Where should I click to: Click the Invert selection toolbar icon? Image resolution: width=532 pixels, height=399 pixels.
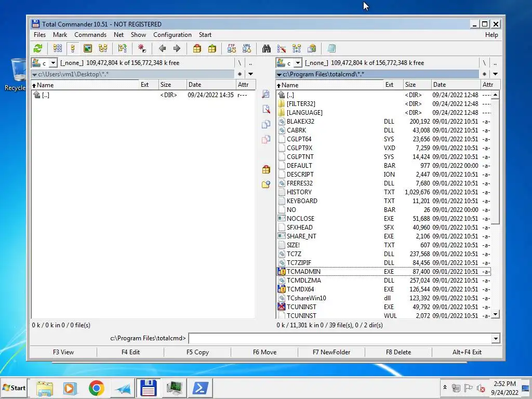pos(123,48)
